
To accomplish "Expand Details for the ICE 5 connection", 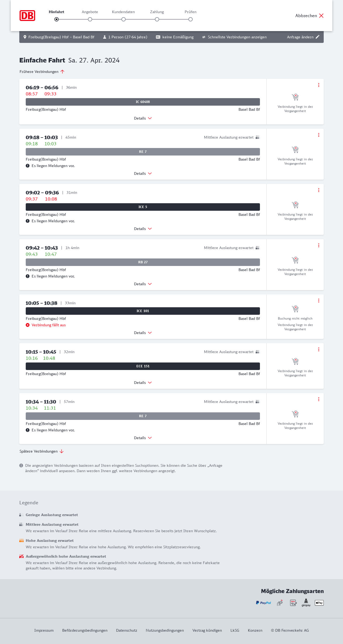I will (143, 229).
